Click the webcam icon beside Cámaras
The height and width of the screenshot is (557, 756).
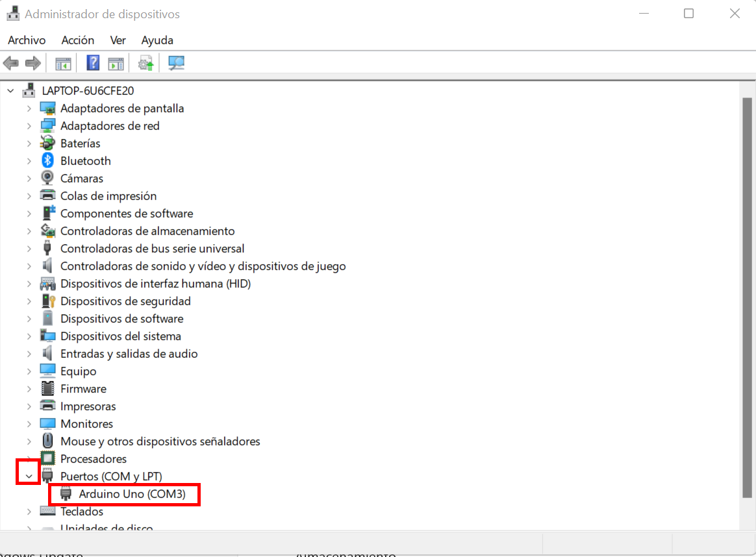pos(47,178)
